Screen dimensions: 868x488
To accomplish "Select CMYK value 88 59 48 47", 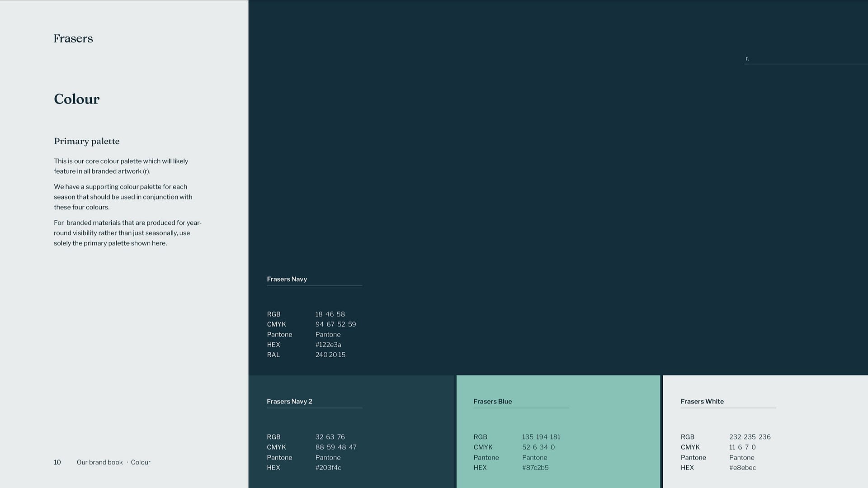I will point(336,447).
